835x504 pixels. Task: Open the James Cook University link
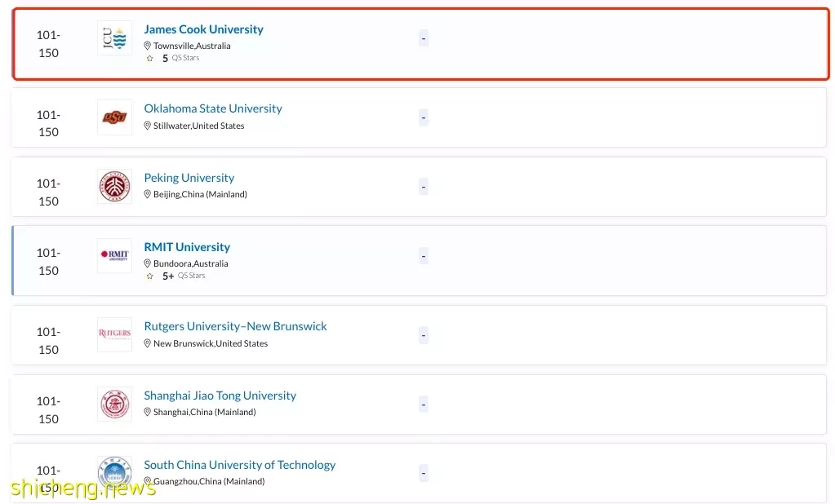pos(203,29)
